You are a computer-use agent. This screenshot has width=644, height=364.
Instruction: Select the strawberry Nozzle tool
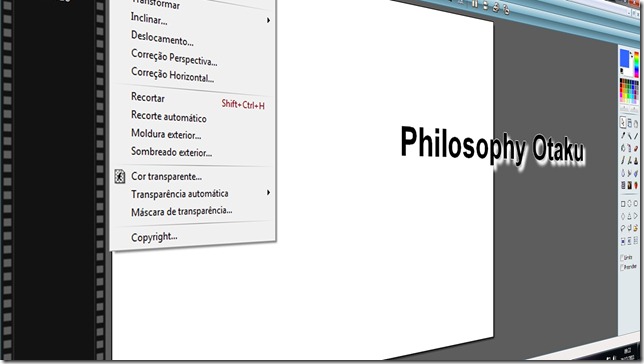[x=636, y=186]
